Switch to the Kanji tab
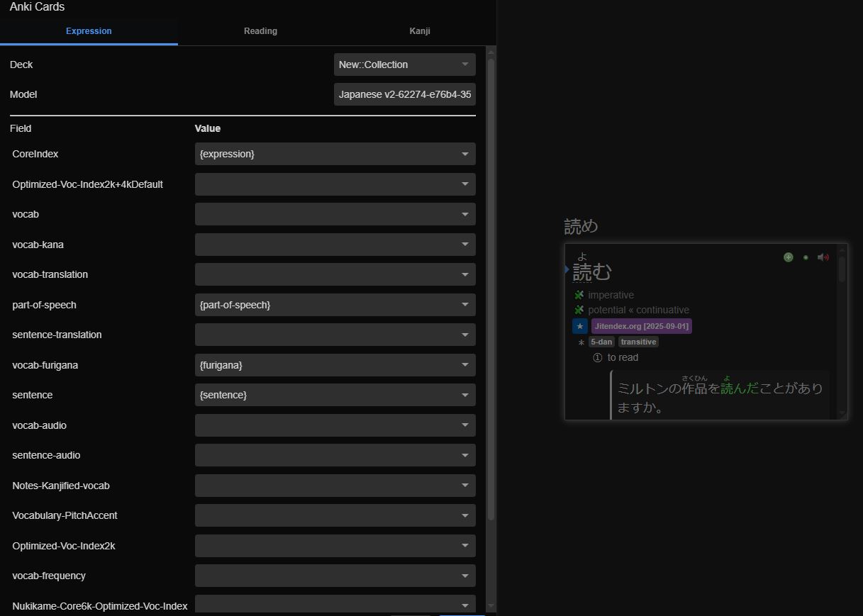This screenshot has height=616, width=863. [x=420, y=31]
